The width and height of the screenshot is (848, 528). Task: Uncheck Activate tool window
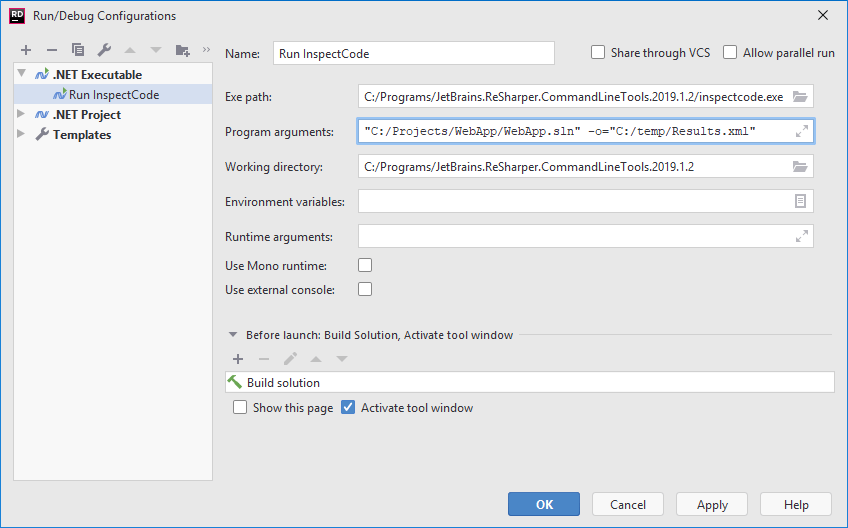pyautogui.click(x=348, y=408)
